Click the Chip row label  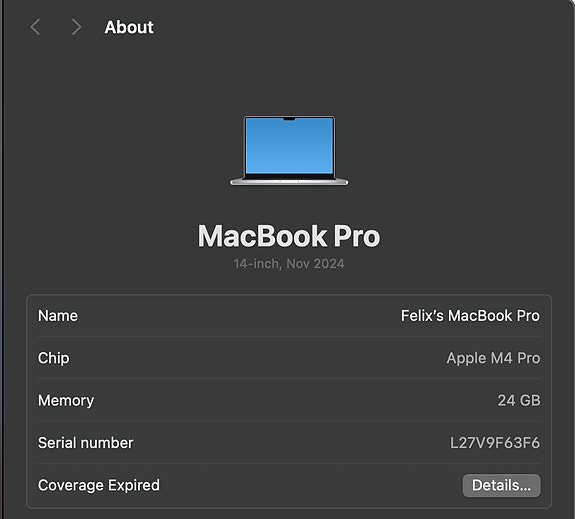point(54,358)
